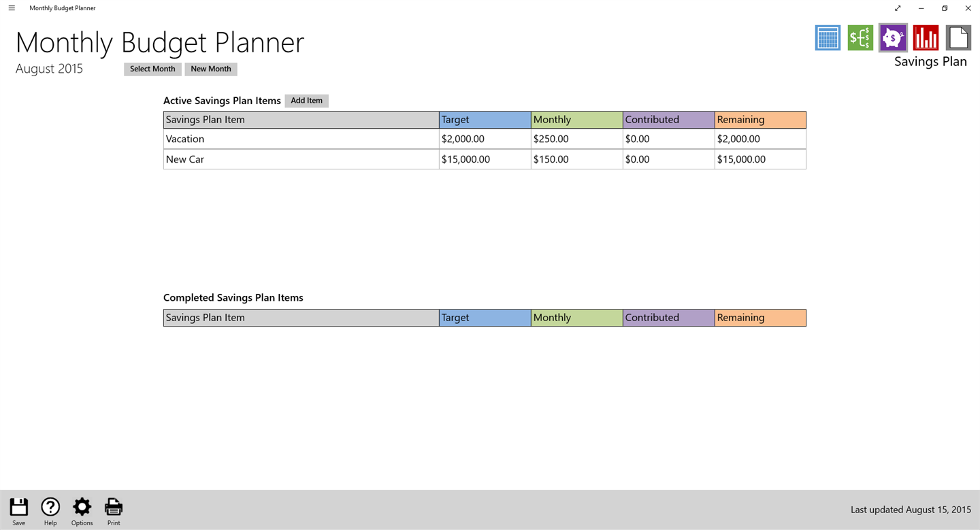This screenshot has width=980, height=530.
Task: Open the blue budget grid view icon
Action: coord(828,38)
